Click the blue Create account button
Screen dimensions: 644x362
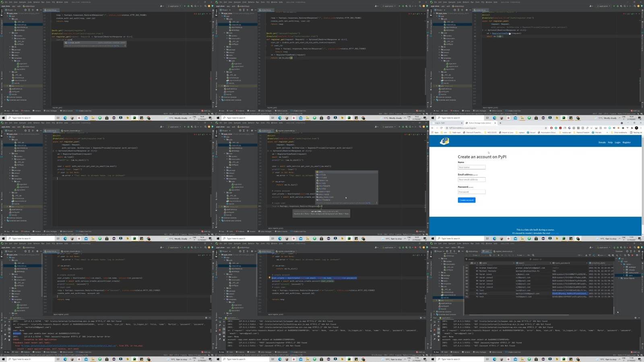click(x=466, y=200)
